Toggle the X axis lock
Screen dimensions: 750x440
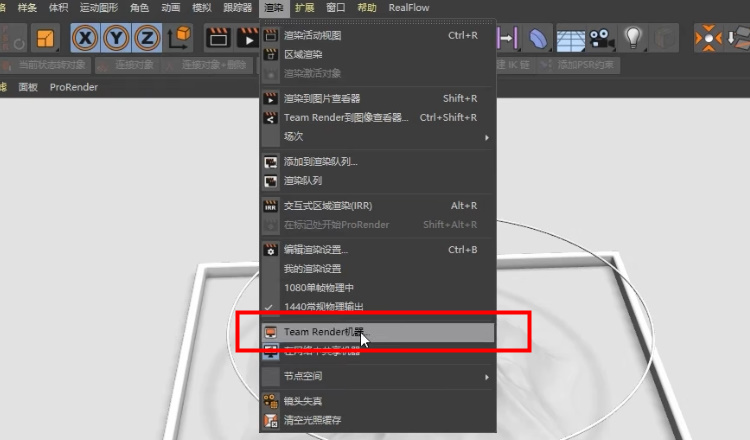(x=85, y=38)
